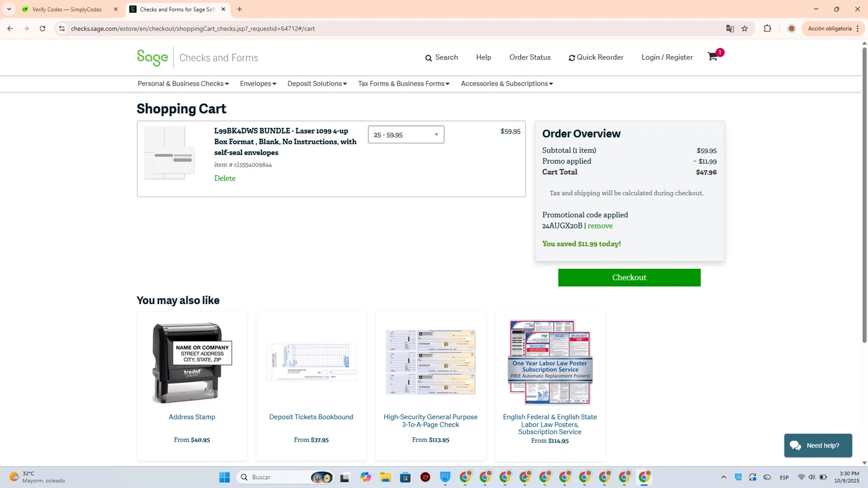Open Deposit Tickets Bookbound link
Image resolution: width=868 pixels, height=488 pixels.
coord(311,417)
